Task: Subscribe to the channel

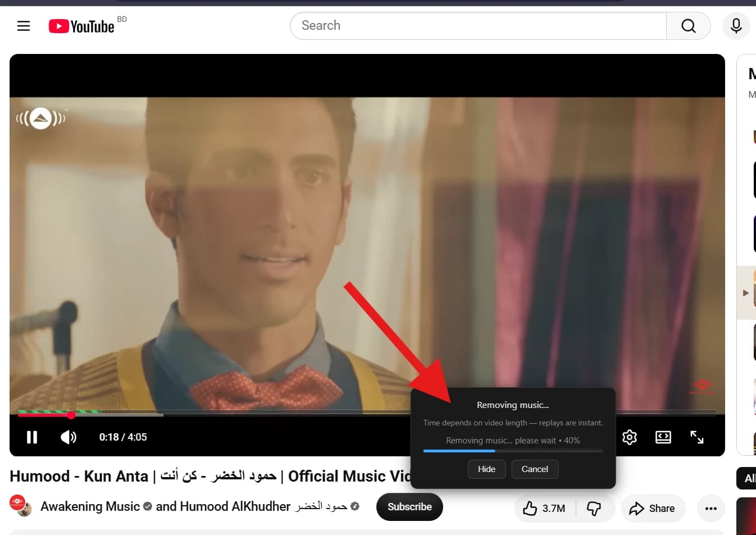Action: click(x=409, y=507)
